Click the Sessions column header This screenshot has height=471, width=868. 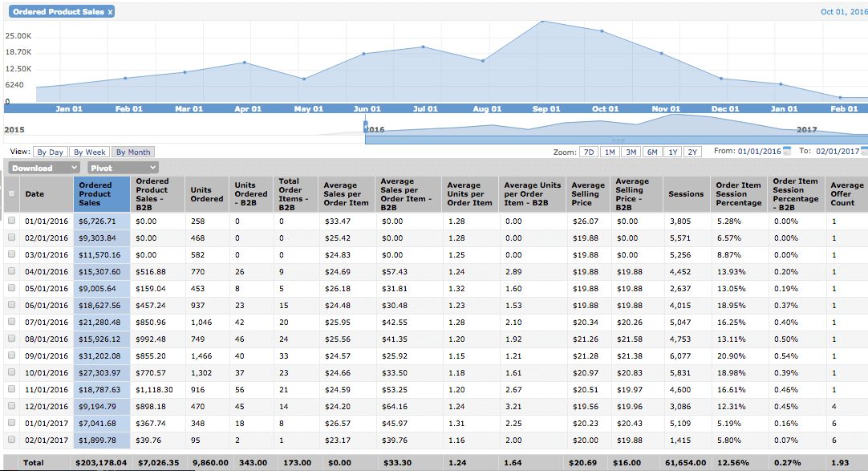click(x=686, y=194)
